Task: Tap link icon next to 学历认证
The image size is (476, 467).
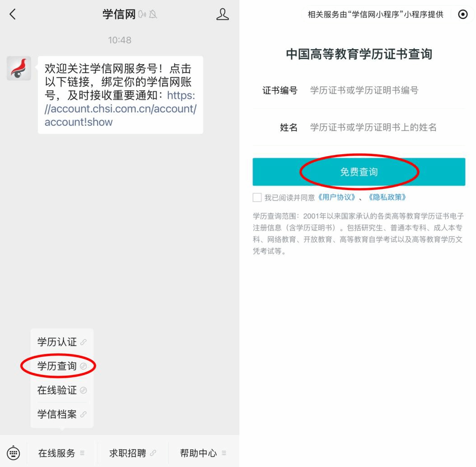Action: pos(83,342)
